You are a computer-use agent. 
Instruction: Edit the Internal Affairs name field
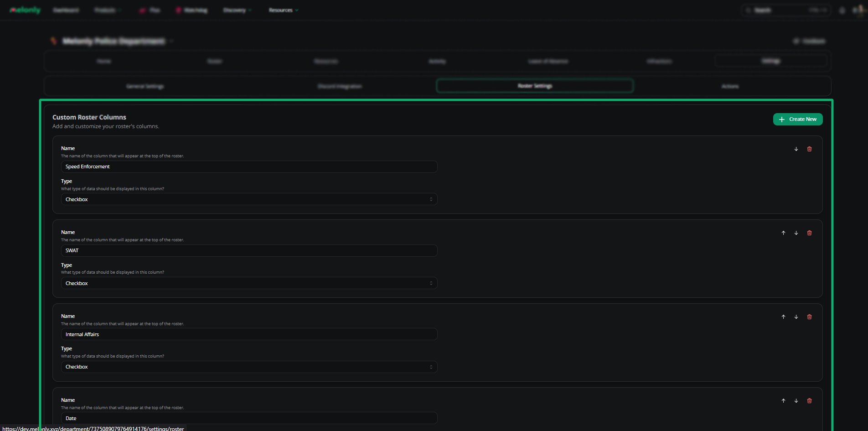click(x=249, y=334)
